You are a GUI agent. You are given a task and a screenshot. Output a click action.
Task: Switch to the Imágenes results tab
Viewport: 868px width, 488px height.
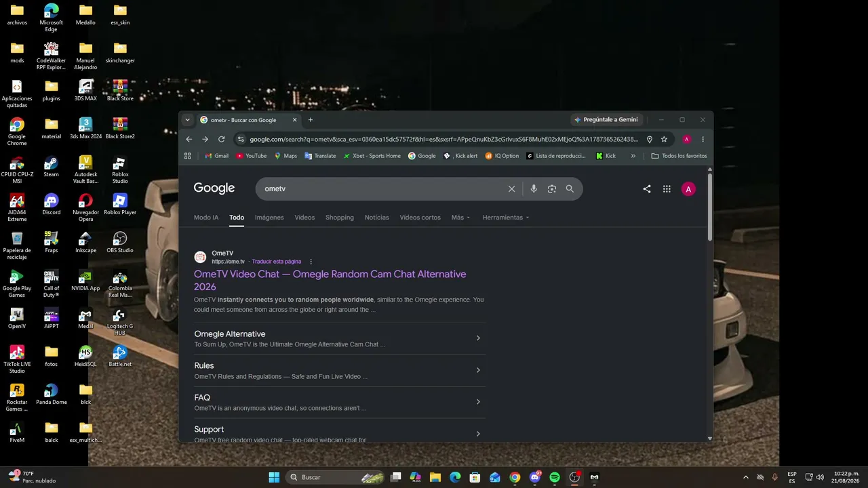(x=269, y=218)
